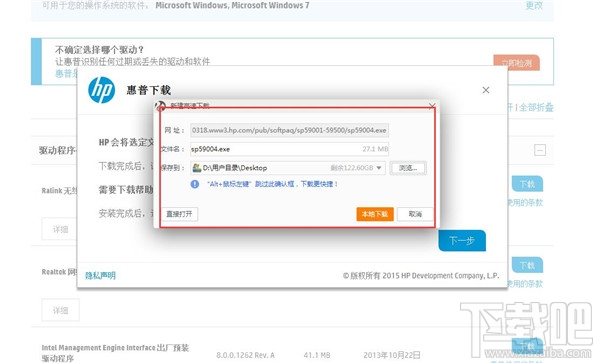The width and height of the screenshot is (600, 363).
Task: Click the download manager logo in title bar
Action: [x=160, y=106]
